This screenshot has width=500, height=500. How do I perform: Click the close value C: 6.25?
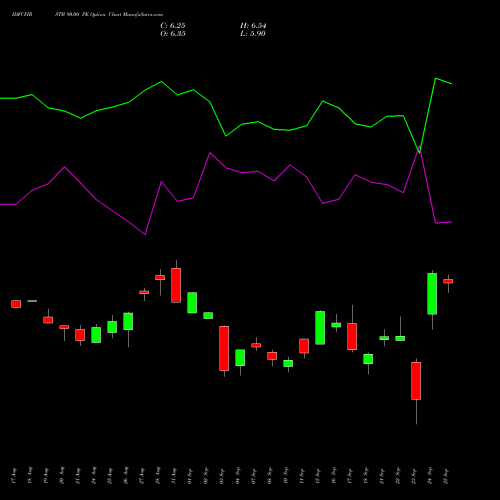click(173, 26)
